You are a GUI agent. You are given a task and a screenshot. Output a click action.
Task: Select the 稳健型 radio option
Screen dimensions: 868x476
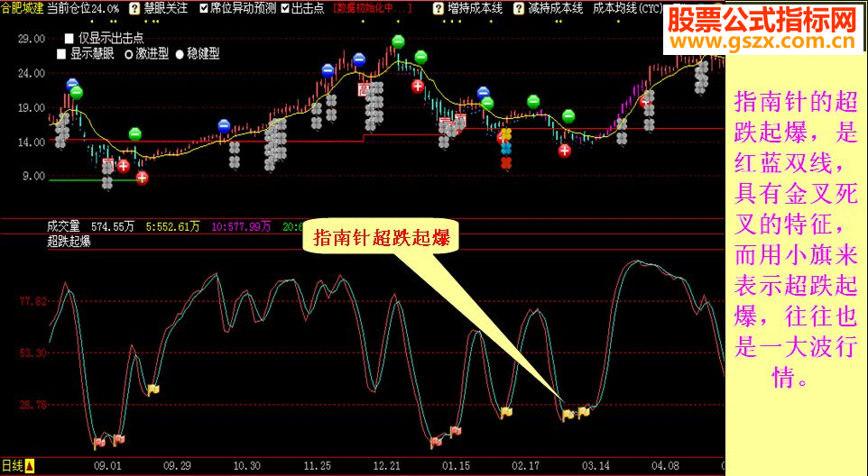(180, 54)
